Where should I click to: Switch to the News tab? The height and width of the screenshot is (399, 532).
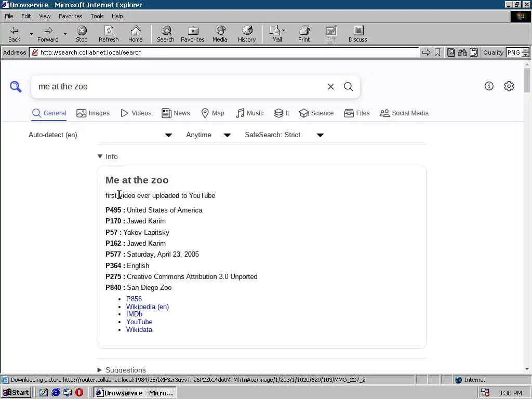click(x=176, y=113)
